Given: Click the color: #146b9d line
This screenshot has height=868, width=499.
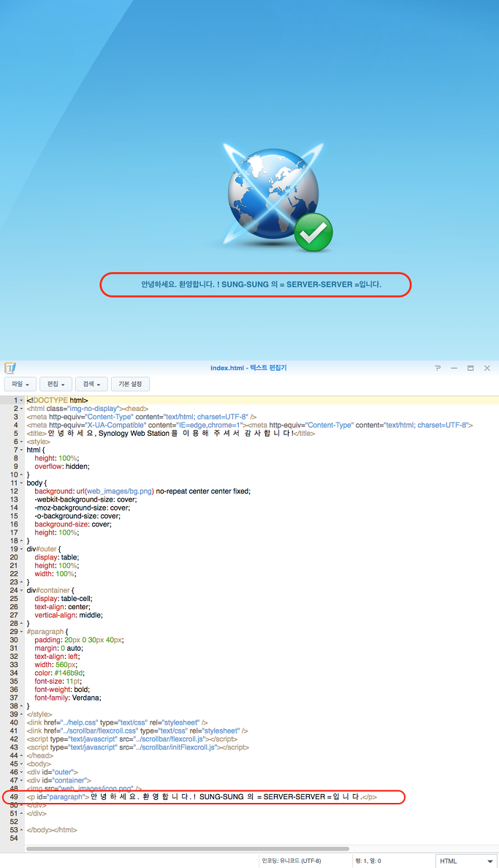Looking at the screenshot, I should pos(60,673).
